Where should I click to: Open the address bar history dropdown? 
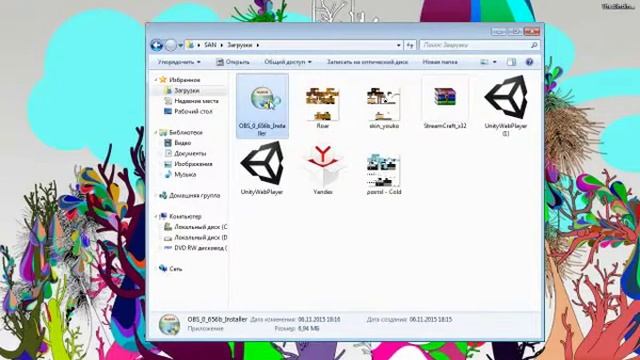click(x=399, y=45)
